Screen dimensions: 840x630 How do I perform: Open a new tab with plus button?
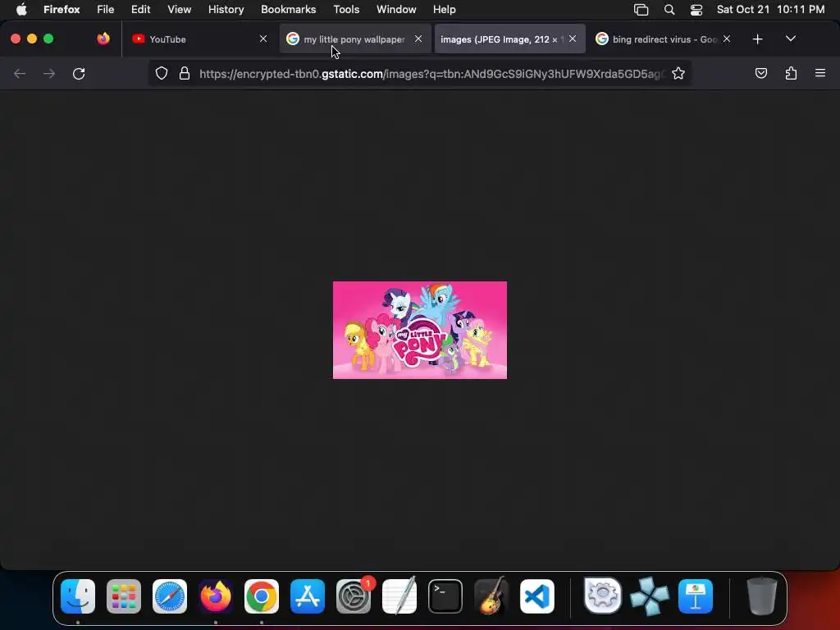pyautogui.click(x=757, y=39)
